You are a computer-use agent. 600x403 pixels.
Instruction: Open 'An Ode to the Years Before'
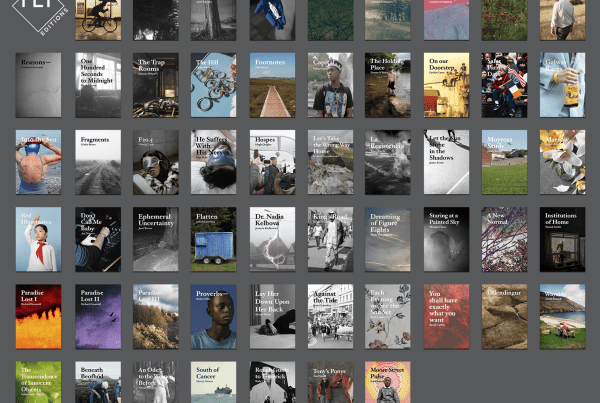(156, 382)
